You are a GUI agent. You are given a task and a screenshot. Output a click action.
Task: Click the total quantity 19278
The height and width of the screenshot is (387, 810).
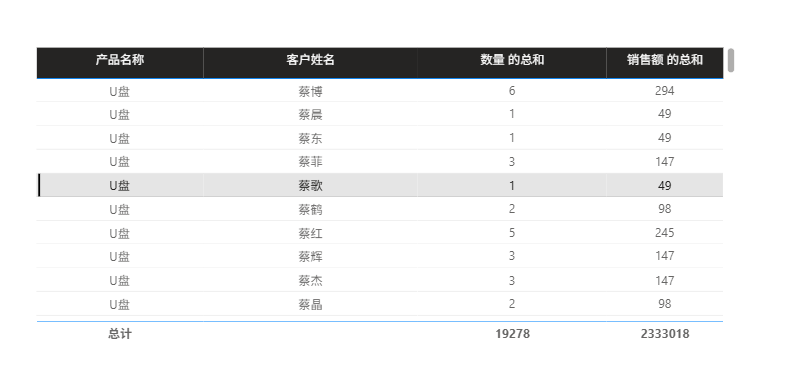click(512, 334)
